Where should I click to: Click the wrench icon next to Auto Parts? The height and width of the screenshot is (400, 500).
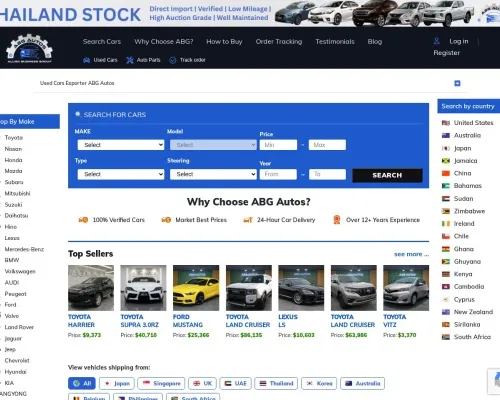(x=130, y=60)
